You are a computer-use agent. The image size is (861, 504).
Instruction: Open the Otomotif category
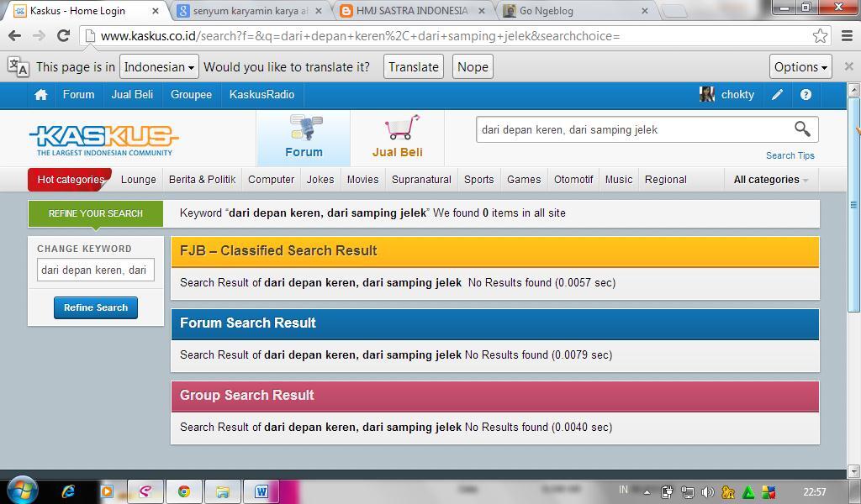pyautogui.click(x=573, y=179)
